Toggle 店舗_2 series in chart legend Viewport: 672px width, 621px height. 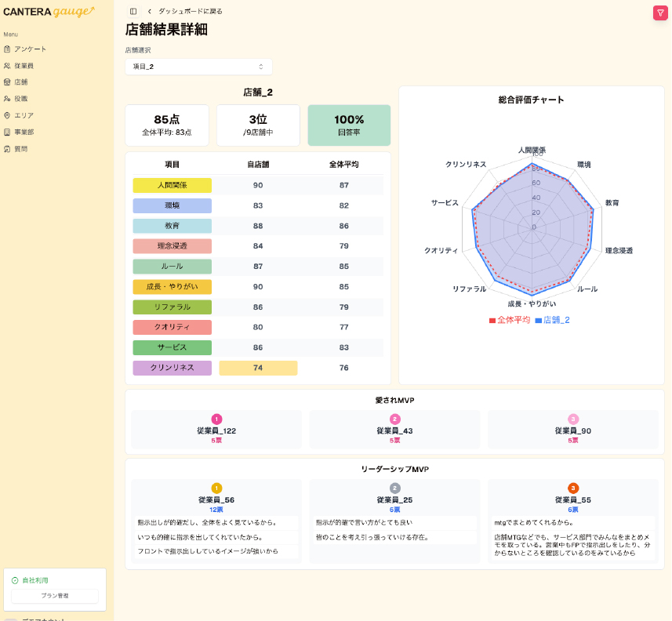(x=553, y=320)
